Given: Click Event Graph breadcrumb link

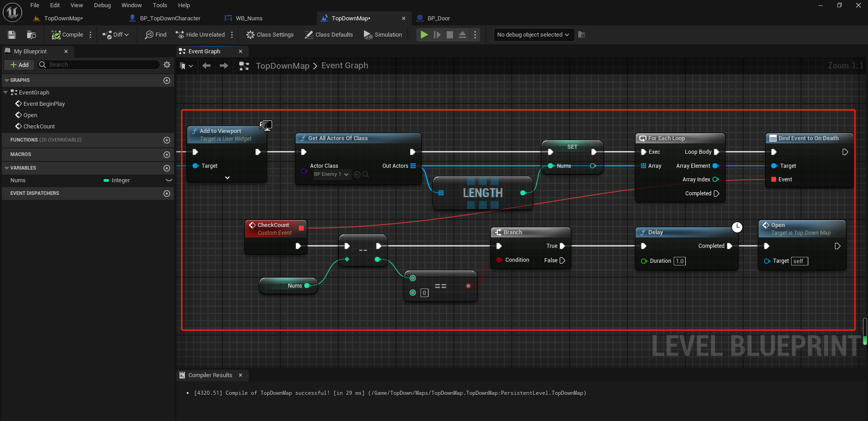Looking at the screenshot, I should pyautogui.click(x=345, y=66).
